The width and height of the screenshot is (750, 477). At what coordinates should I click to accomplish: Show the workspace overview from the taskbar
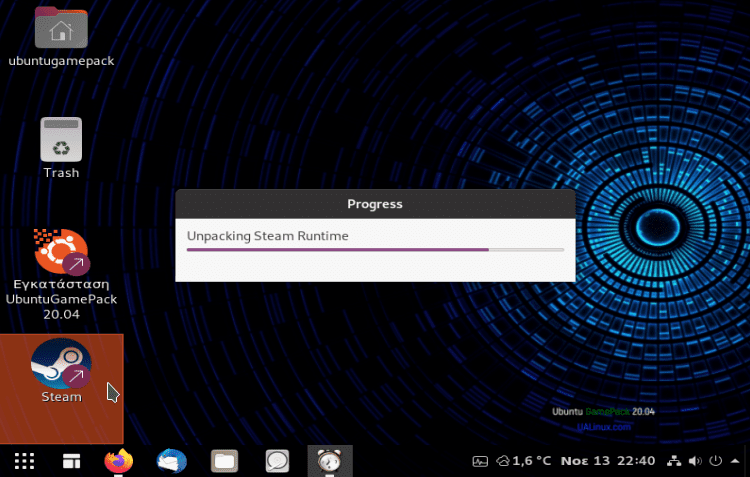click(72, 461)
